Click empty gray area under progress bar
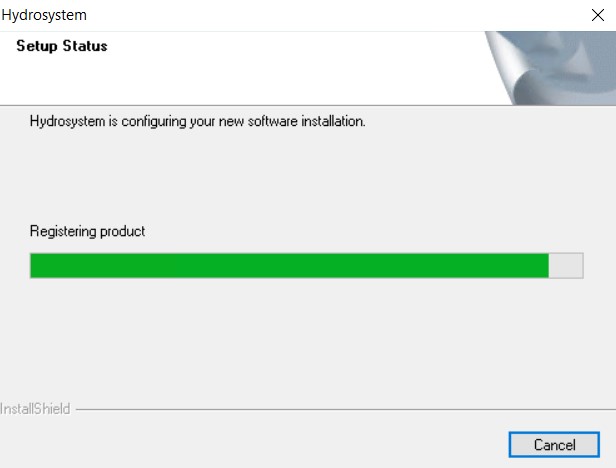The height and width of the screenshot is (468, 616). tap(306, 338)
